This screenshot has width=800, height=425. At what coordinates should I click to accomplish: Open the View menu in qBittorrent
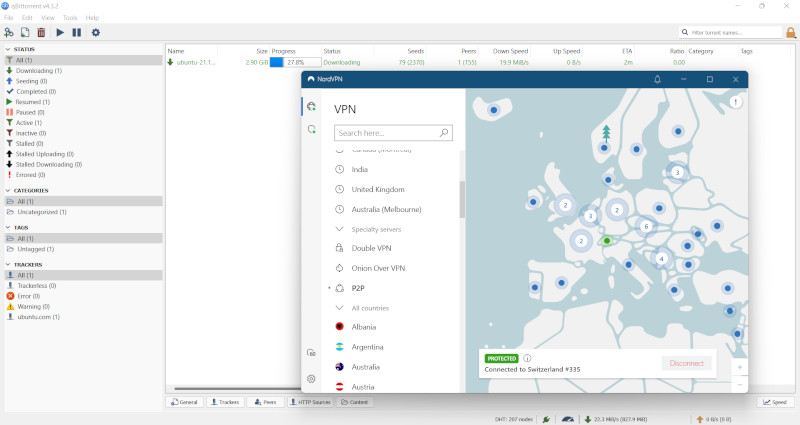[48, 18]
